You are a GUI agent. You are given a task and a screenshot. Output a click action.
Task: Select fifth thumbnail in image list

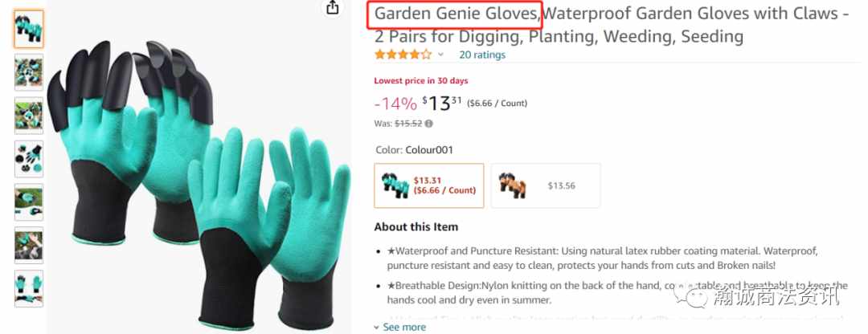click(29, 202)
